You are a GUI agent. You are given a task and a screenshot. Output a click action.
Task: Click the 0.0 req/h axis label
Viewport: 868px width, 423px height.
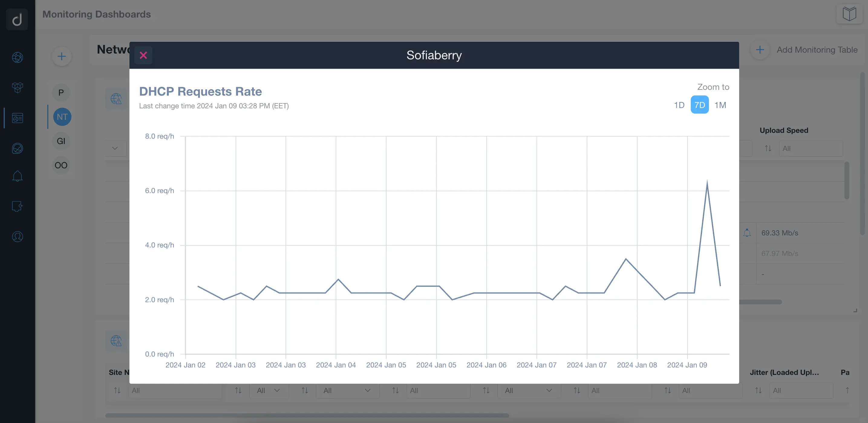pyautogui.click(x=160, y=354)
